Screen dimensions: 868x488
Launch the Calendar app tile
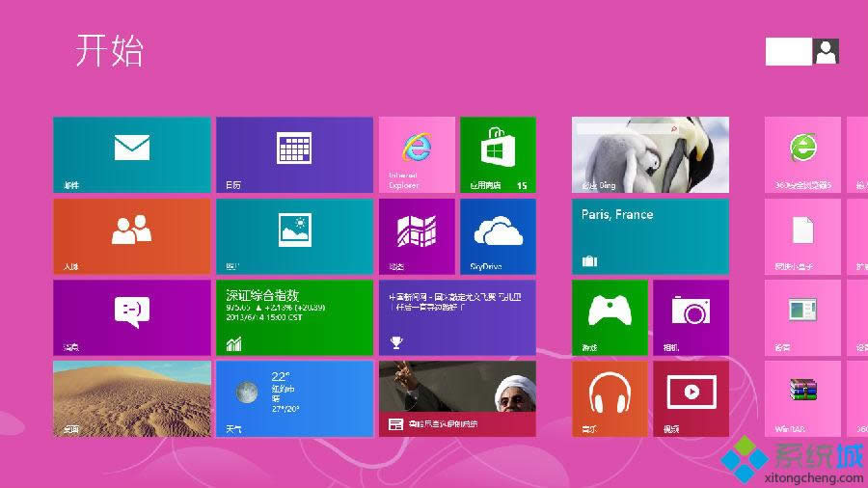click(294, 154)
